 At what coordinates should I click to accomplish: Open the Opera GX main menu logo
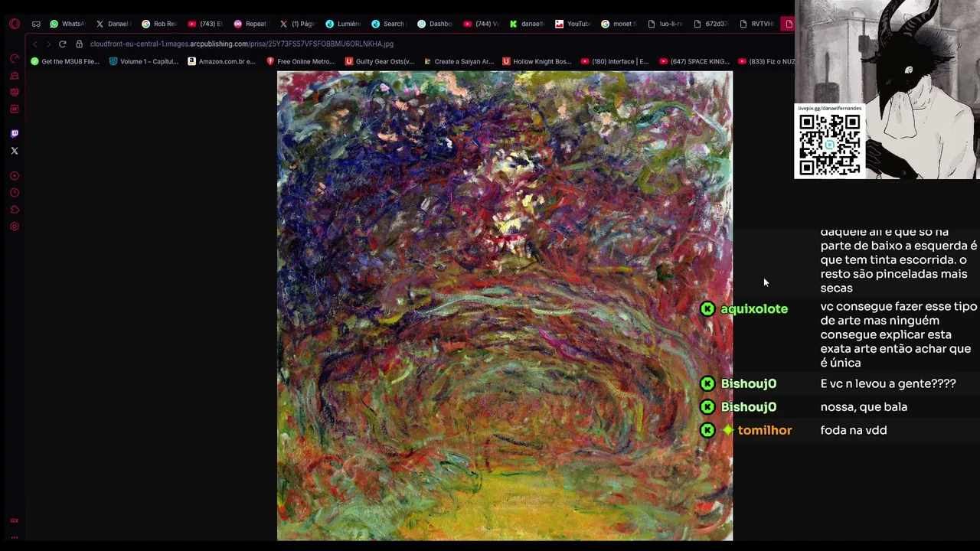pyautogui.click(x=15, y=24)
